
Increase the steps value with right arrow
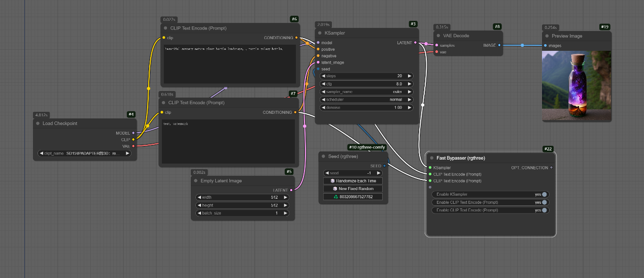point(409,76)
